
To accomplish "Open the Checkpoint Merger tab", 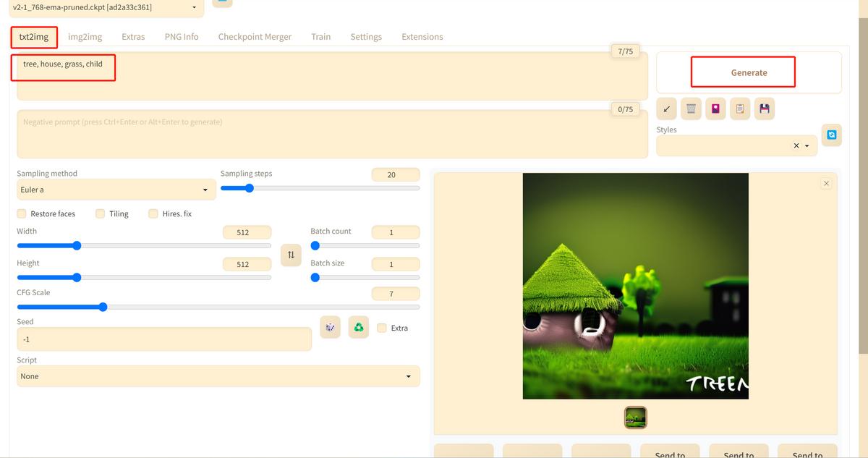I will pos(255,37).
